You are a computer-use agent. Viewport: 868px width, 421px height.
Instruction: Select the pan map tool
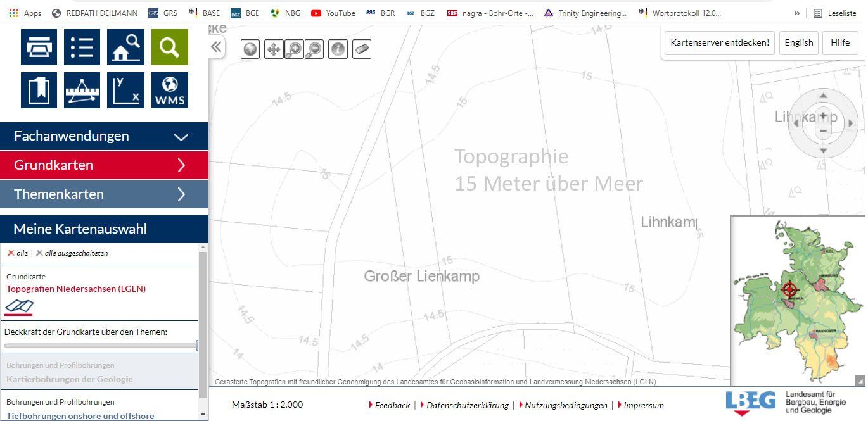[274, 49]
